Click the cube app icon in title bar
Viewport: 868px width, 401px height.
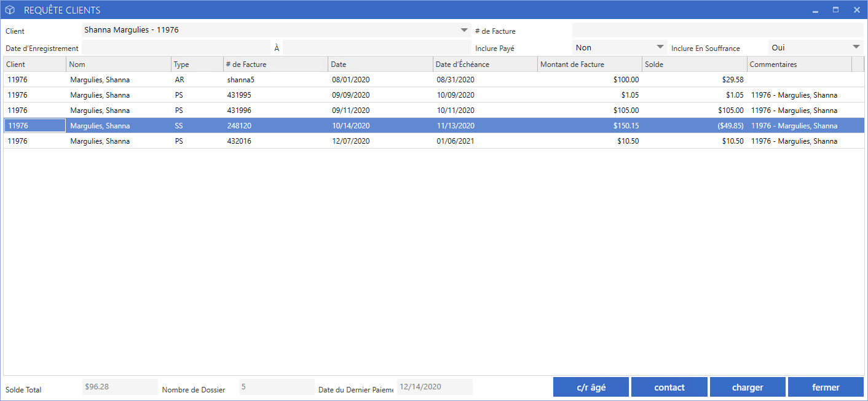[10, 10]
